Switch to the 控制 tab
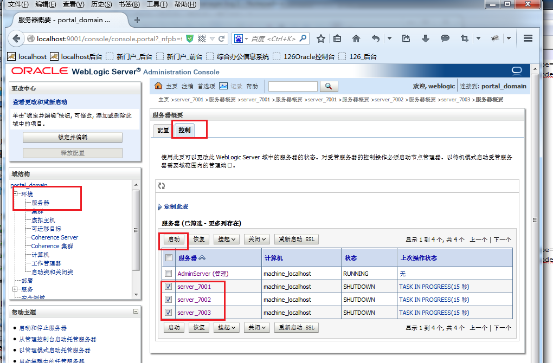 pyautogui.click(x=184, y=130)
